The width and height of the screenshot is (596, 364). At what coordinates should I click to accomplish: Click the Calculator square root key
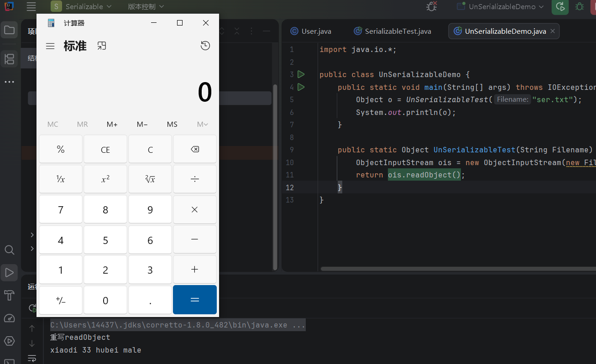(x=150, y=179)
